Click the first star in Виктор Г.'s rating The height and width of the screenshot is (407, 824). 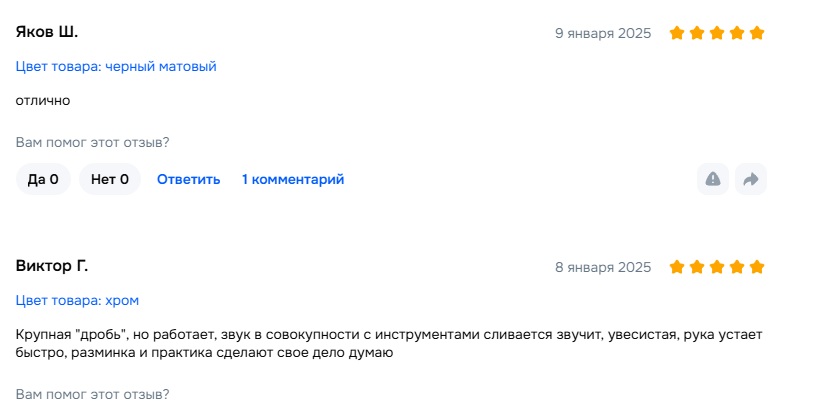pos(677,267)
